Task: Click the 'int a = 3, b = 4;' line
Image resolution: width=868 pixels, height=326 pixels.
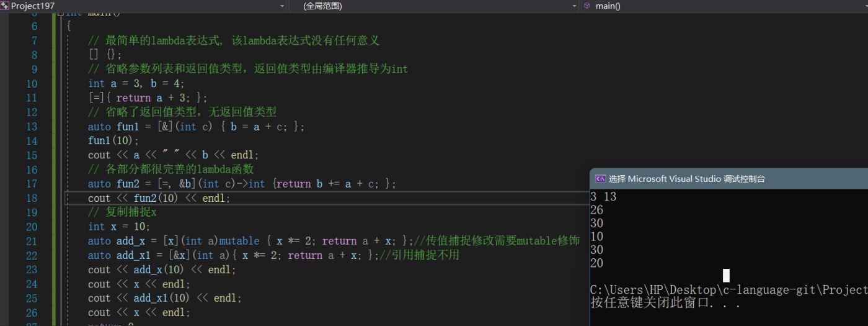Action: [136, 84]
